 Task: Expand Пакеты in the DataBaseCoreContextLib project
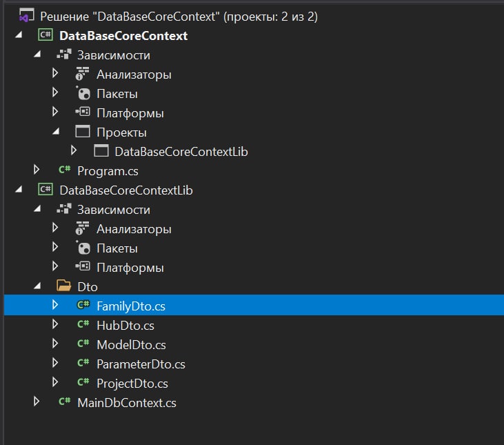pyautogui.click(x=55, y=247)
